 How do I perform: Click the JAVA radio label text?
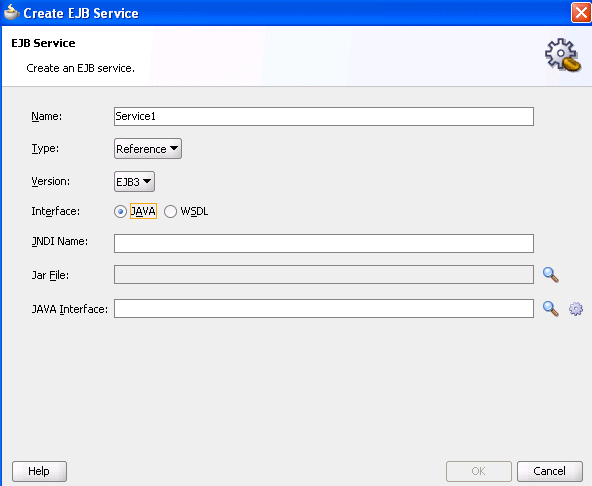(143, 211)
